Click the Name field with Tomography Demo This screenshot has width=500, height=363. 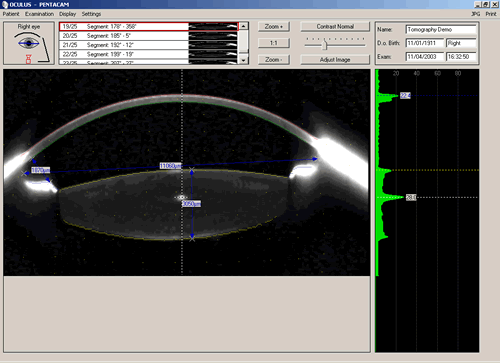[x=441, y=30]
